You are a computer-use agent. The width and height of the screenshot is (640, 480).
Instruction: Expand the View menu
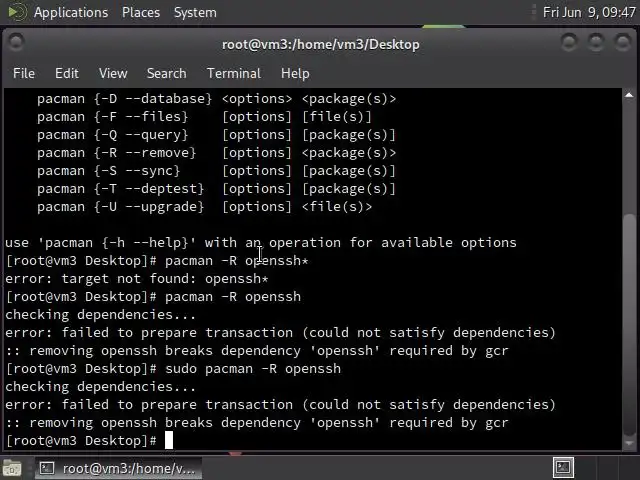coord(113,73)
